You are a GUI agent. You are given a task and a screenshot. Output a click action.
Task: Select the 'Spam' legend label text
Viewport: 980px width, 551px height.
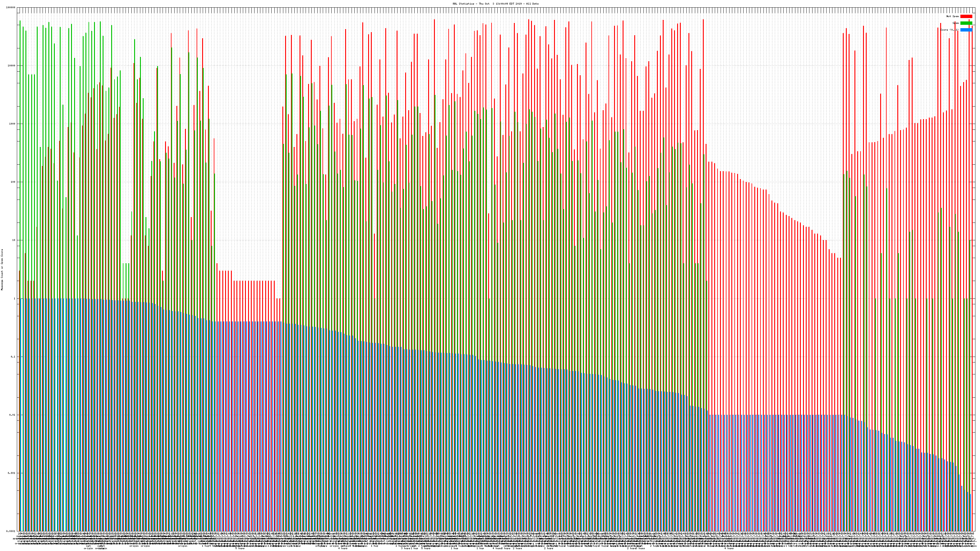[956, 23]
